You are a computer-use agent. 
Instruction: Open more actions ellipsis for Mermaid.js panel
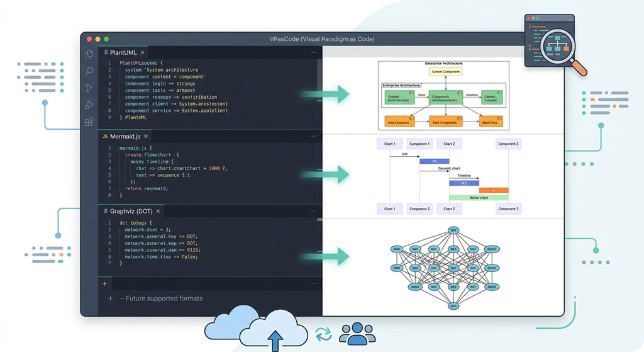tap(314, 136)
